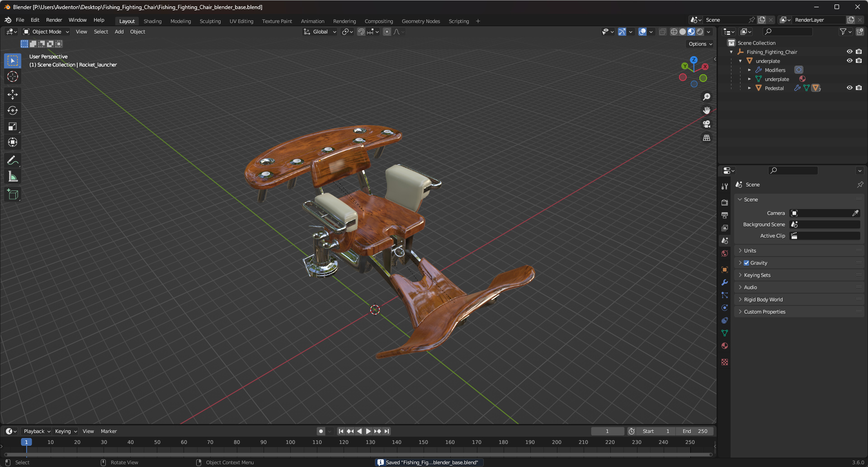Viewport: 868px width, 467px height.
Task: Activate the 3D Cursor tool
Action: click(13, 76)
